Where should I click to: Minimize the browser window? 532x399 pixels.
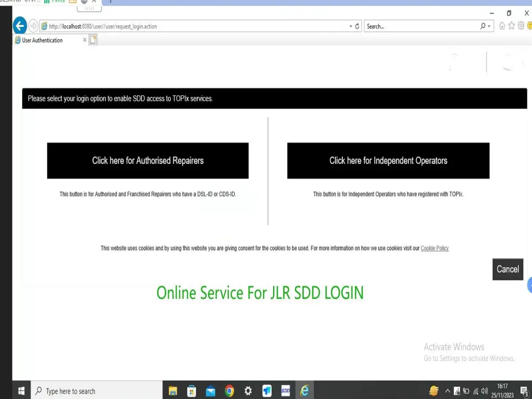(492, 13)
